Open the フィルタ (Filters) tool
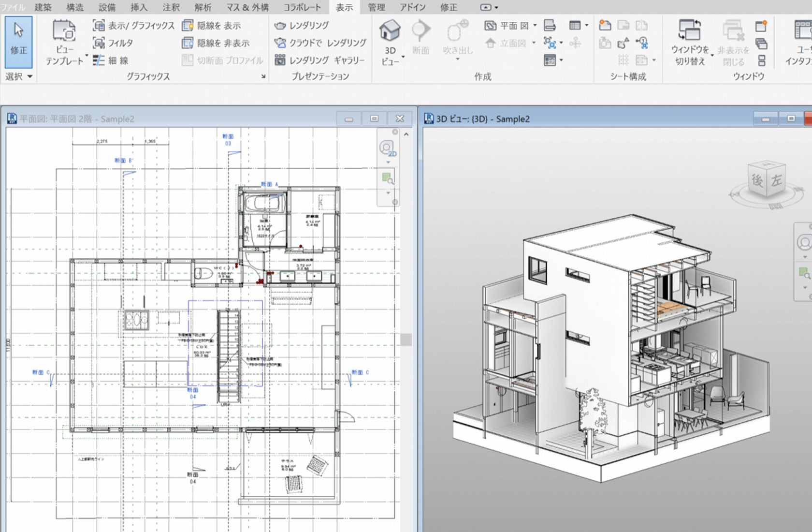This screenshot has height=532, width=812. point(113,43)
